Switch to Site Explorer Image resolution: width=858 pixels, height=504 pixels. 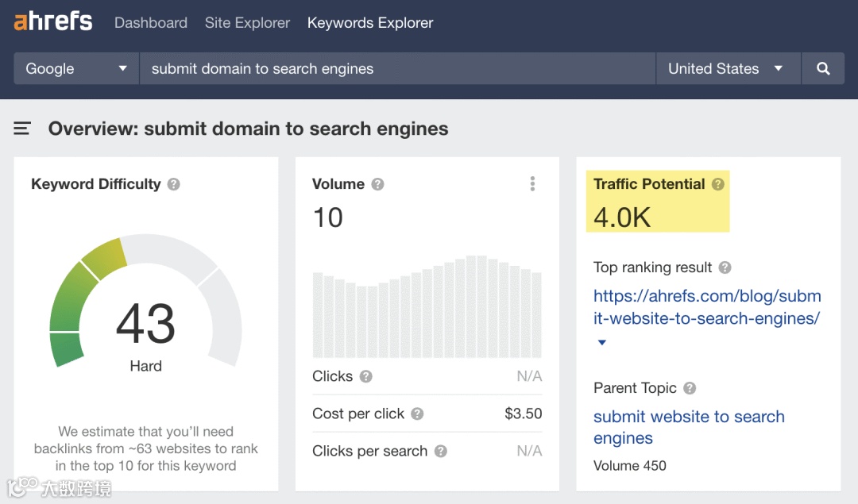tap(247, 23)
